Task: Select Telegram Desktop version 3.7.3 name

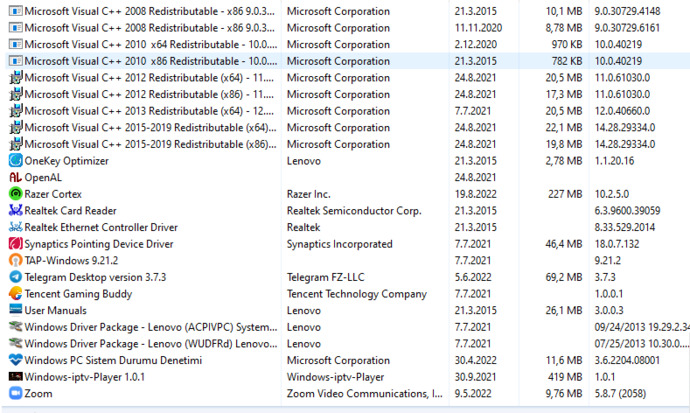Action: 95,277
